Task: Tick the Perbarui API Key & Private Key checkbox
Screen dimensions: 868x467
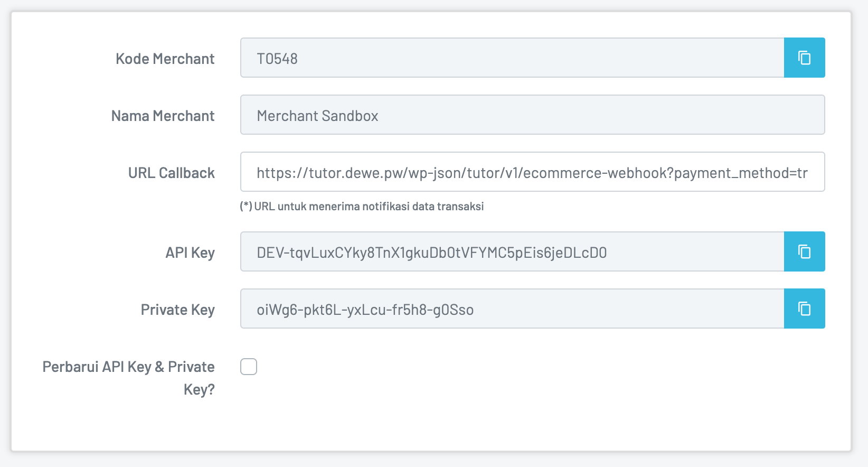Action: tap(249, 367)
